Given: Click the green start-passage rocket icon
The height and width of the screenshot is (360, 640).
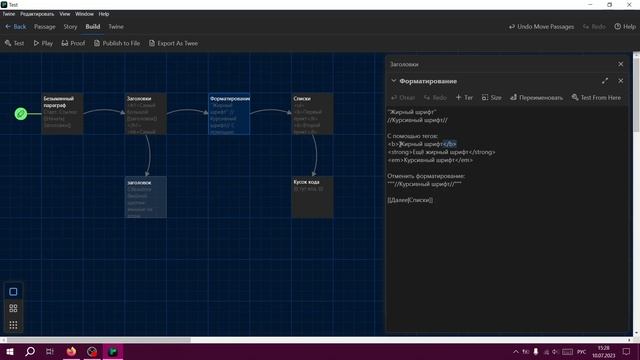Looking at the screenshot, I should click(21, 113).
